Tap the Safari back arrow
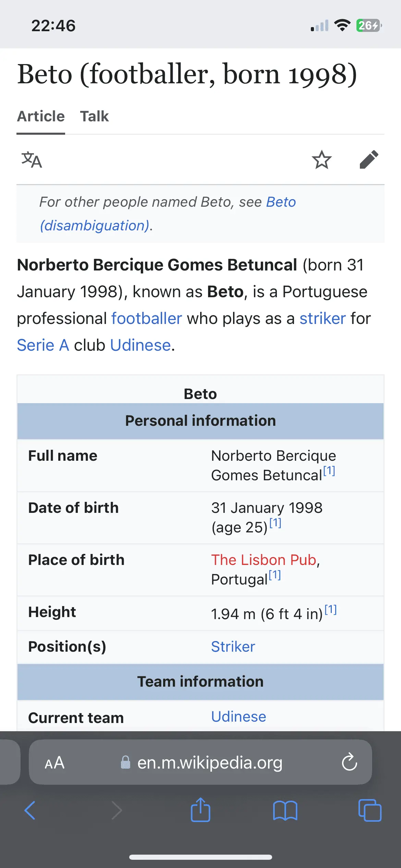 click(x=30, y=810)
